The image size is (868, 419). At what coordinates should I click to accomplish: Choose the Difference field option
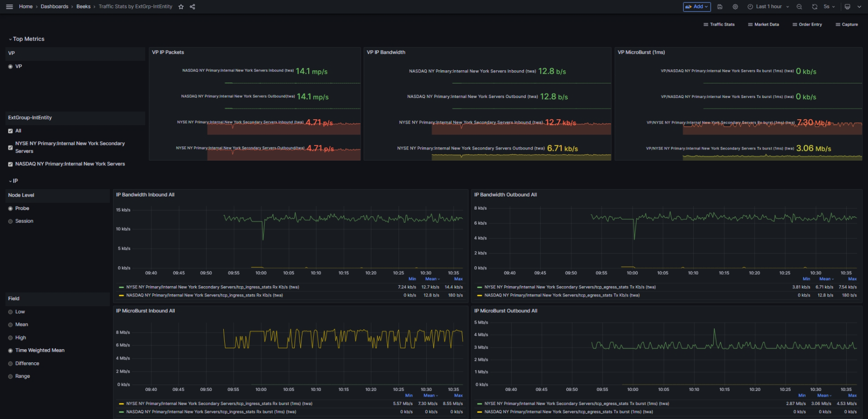11,363
